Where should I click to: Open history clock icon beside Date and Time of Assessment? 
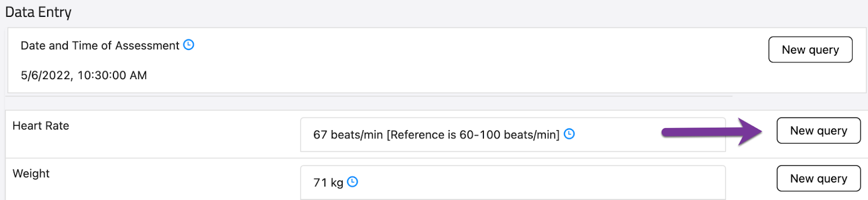coord(189,45)
